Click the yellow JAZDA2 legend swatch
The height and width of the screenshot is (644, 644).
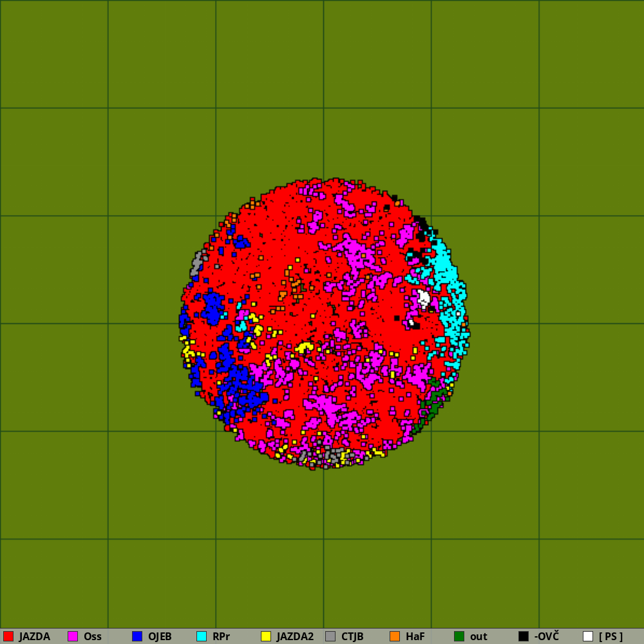(x=266, y=636)
